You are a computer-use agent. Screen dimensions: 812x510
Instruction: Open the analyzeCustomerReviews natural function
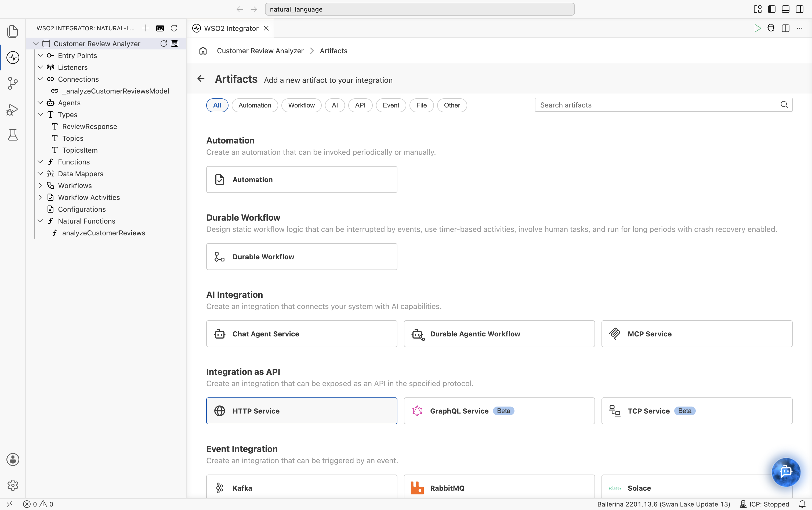coord(103,233)
